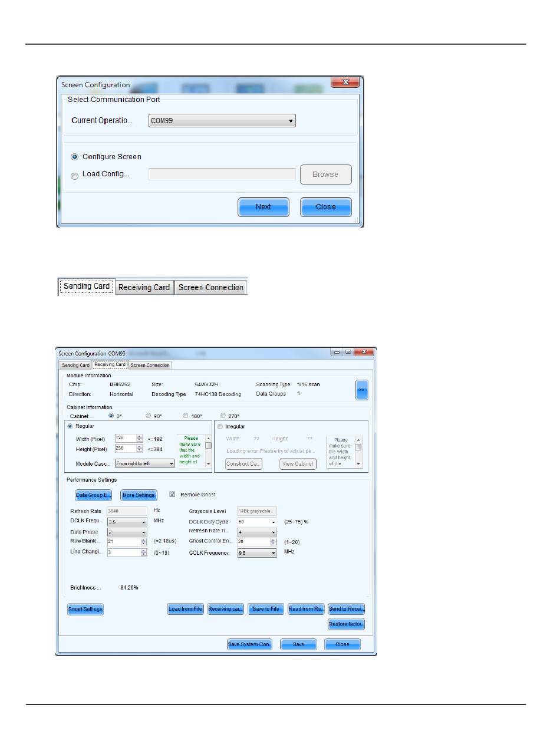560x744 pixels.
Task: Open the Current Operation COM99 port dropdown
Action: point(222,121)
